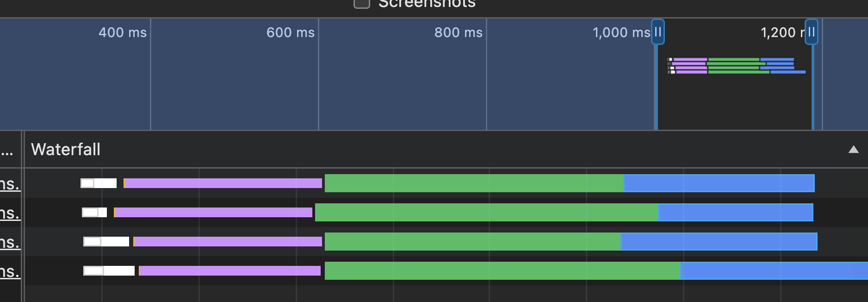Click the Waterfall sort ascending arrow
This screenshot has height=302, width=868.
pyautogui.click(x=854, y=149)
